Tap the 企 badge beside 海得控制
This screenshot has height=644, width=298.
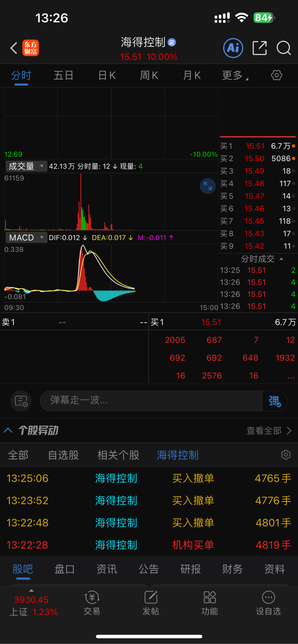[x=172, y=42]
